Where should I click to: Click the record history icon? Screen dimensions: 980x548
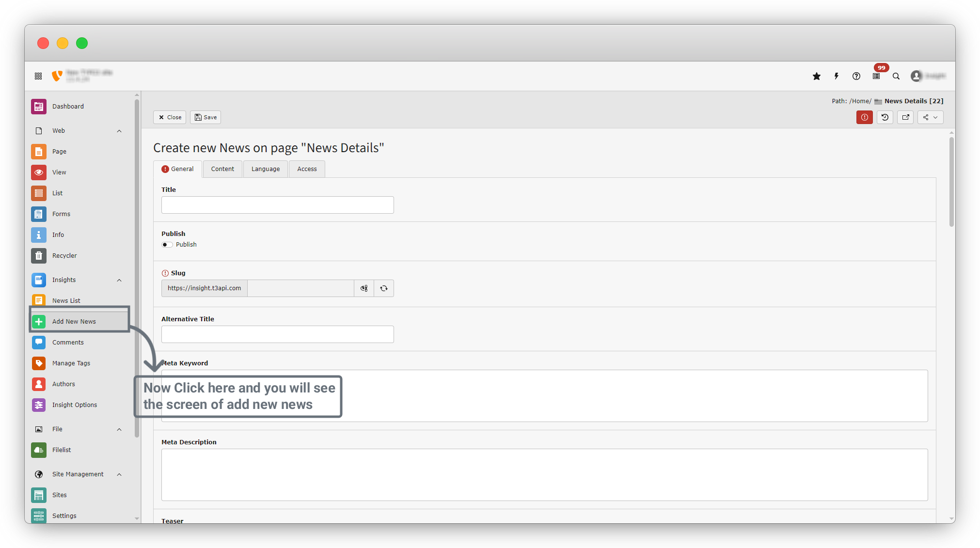click(x=885, y=117)
